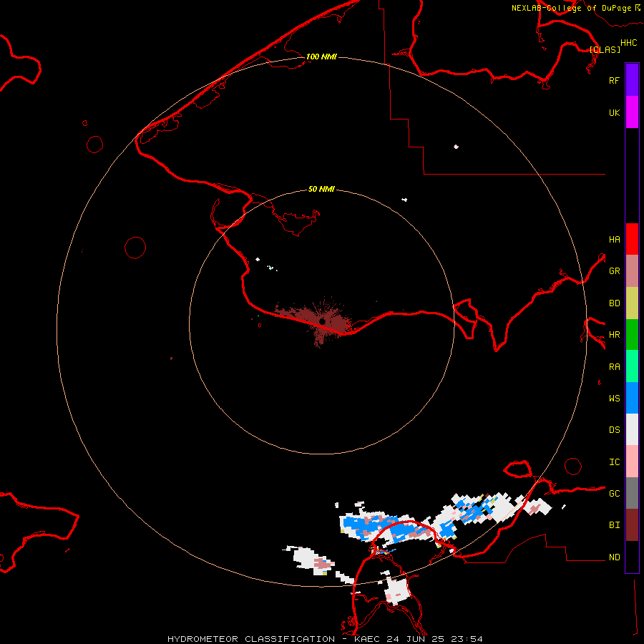Click the HR green legend swatch
Viewport: 644px width, 644px height.
[x=632, y=335]
